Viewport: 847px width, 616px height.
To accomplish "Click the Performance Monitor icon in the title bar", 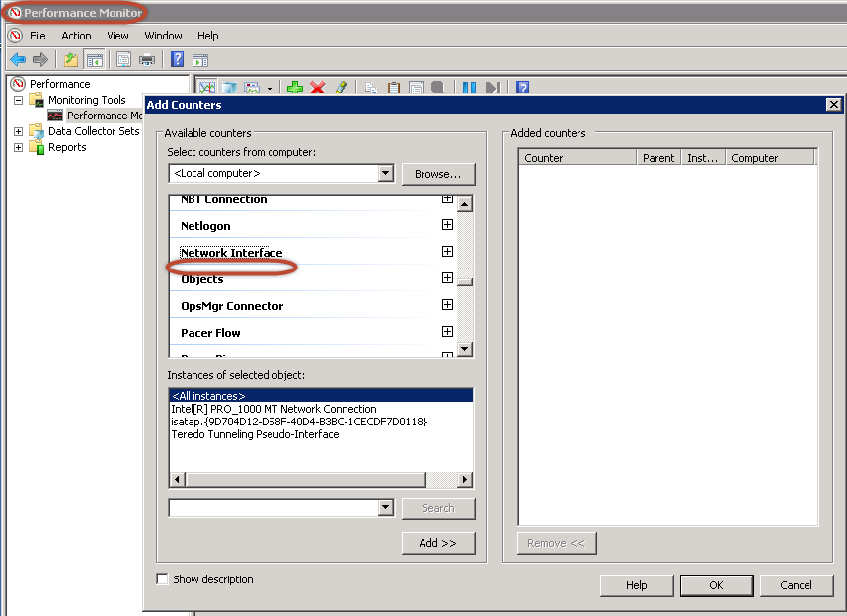I will pos(15,13).
